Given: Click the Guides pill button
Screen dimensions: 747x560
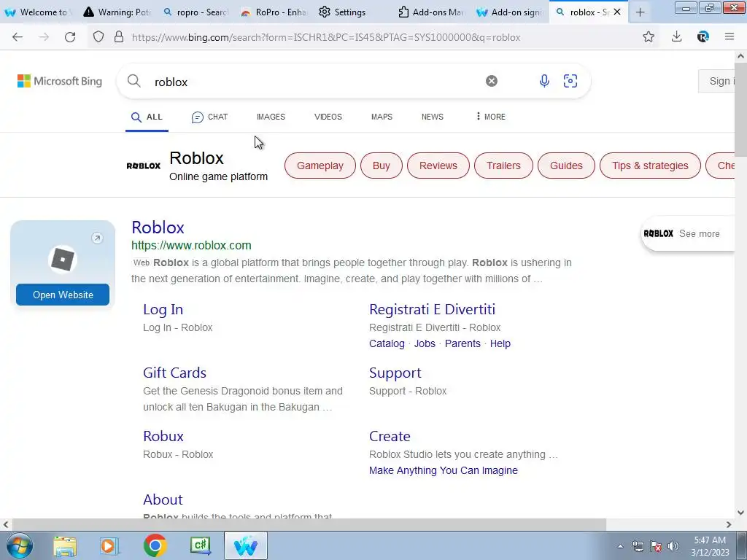Looking at the screenshot, I should (566, 166).
